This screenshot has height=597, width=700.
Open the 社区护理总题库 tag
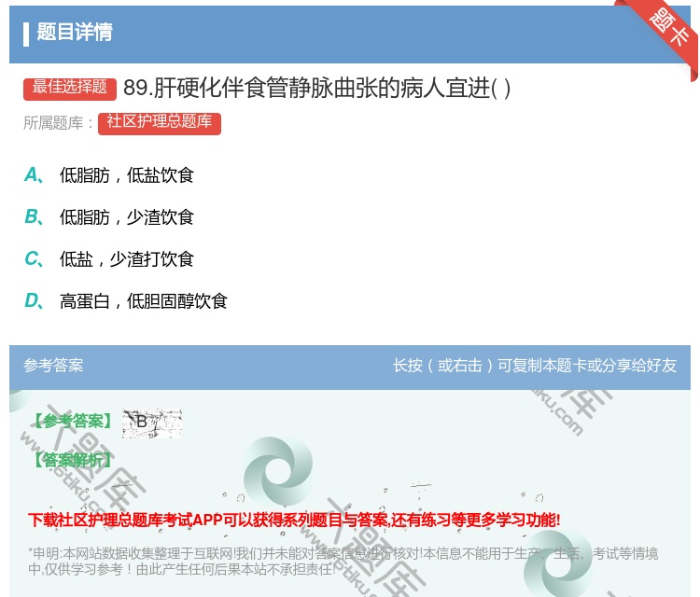[x=160, y=123]
